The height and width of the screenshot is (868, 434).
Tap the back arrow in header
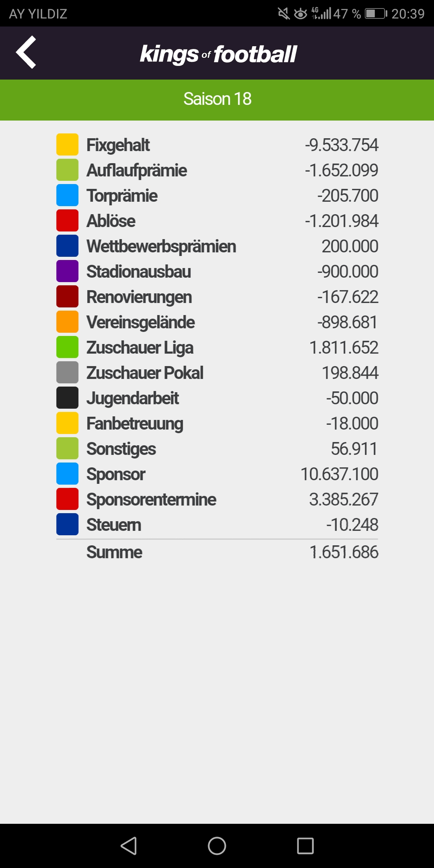[26, 52]
